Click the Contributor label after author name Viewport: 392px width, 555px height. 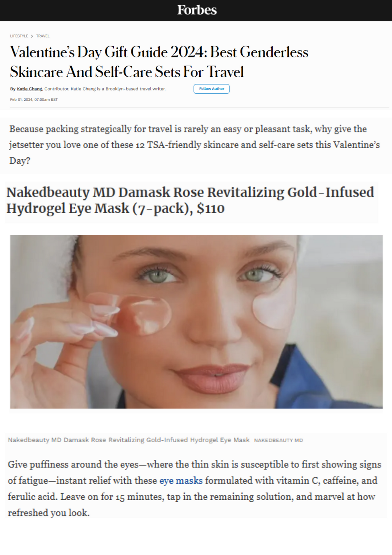coord(56,89)
